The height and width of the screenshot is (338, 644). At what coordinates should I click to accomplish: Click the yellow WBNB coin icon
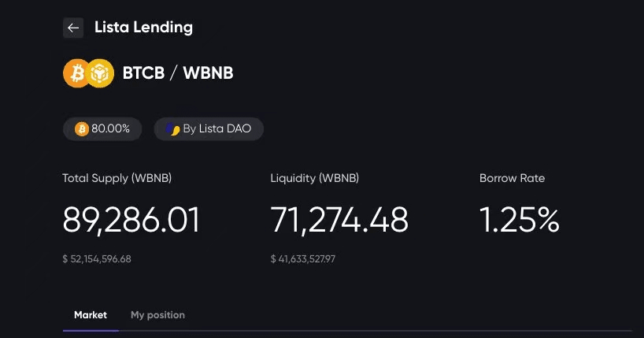coord(100,73)
